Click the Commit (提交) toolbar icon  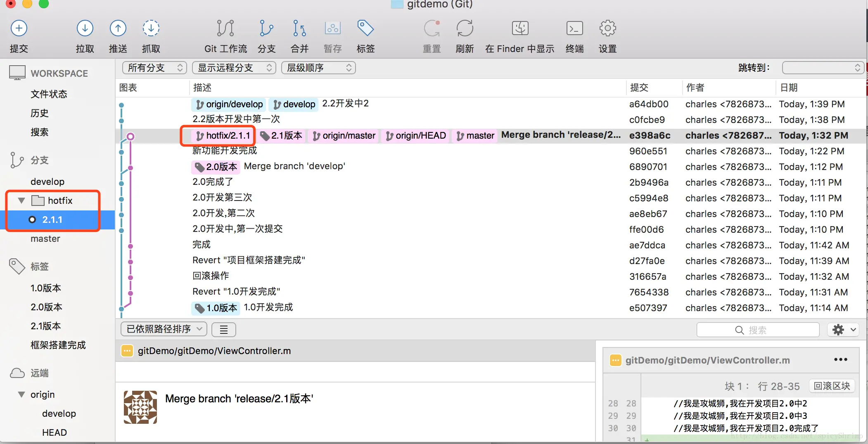19,28
